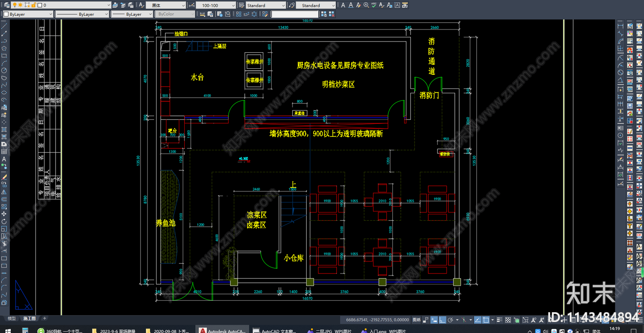Viewport: 644px width, 333px height.
Task: Click the Layer Previous icon
Action: point(123,5)
